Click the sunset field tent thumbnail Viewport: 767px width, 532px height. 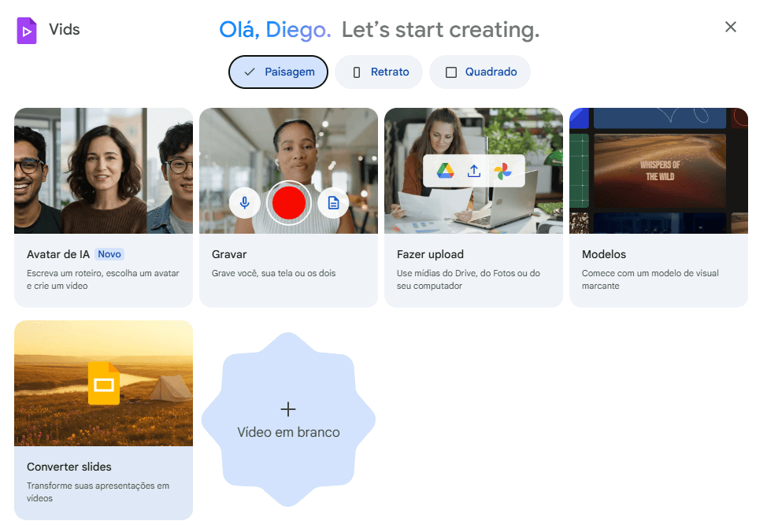pos(104,383)
